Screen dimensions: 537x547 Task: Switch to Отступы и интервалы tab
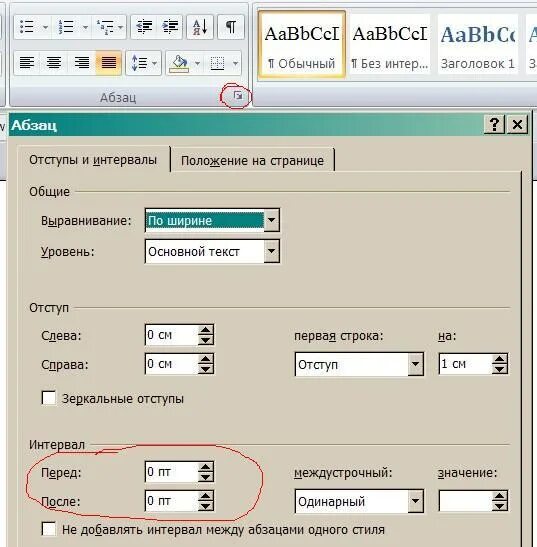(x=93, y=160)
